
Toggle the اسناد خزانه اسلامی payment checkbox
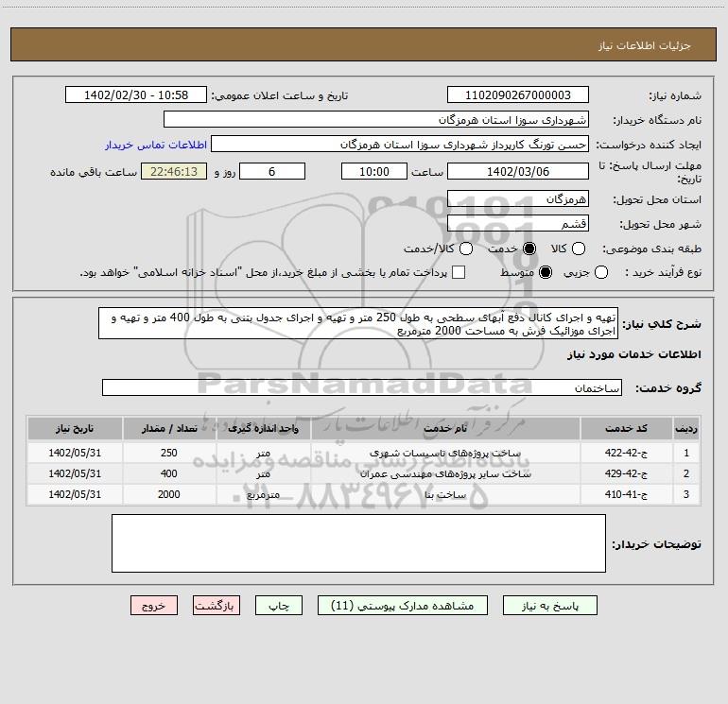(459, 272)
